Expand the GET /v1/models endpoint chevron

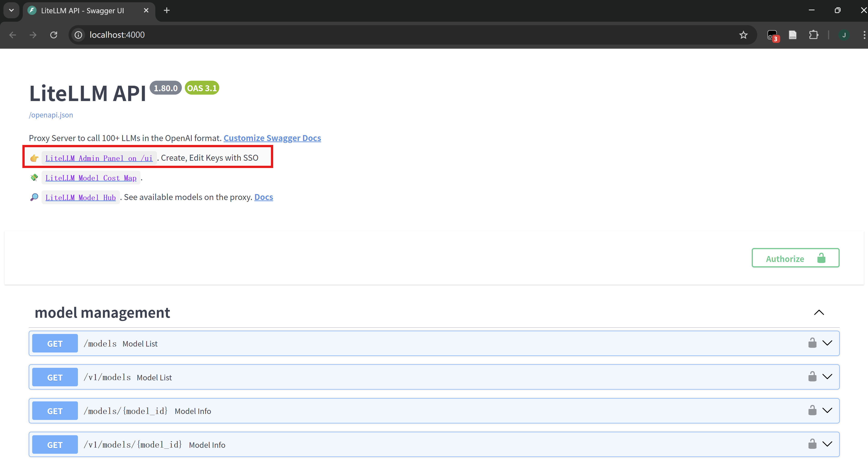(827, 377)
